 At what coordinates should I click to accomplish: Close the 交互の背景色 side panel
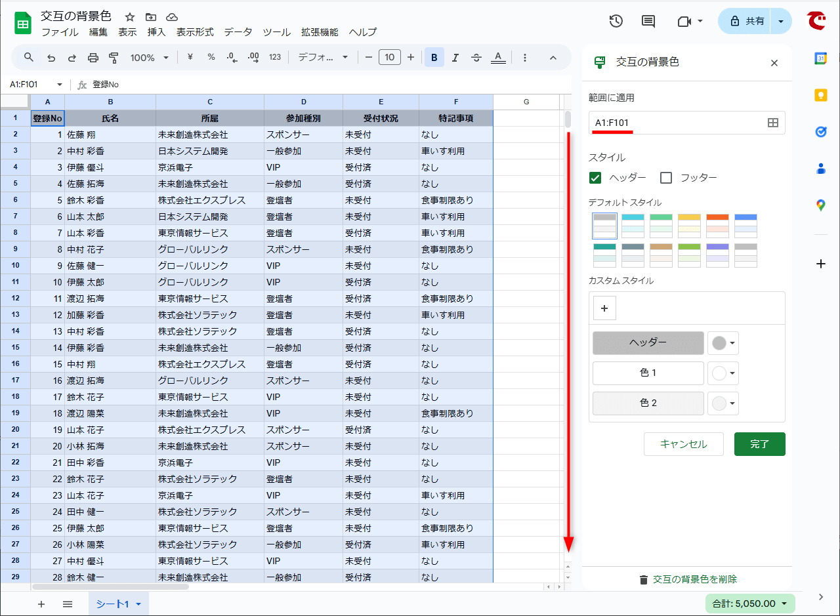pos(774,63)
